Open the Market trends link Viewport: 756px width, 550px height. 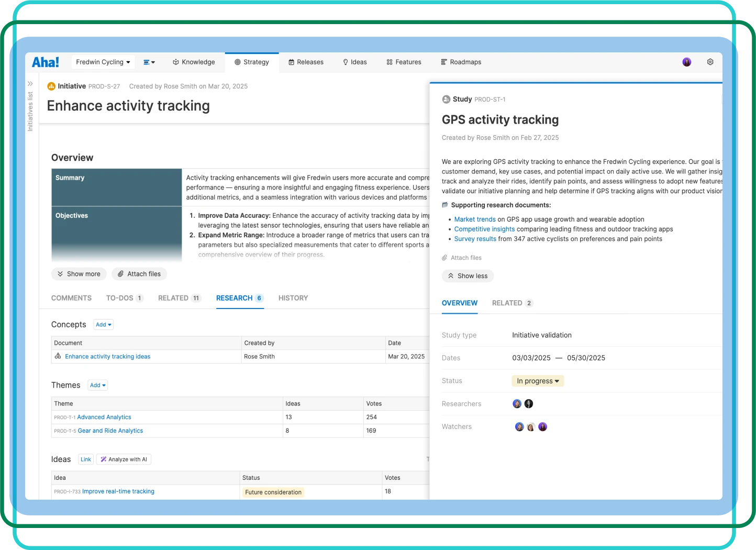click(x=474, y=219)
